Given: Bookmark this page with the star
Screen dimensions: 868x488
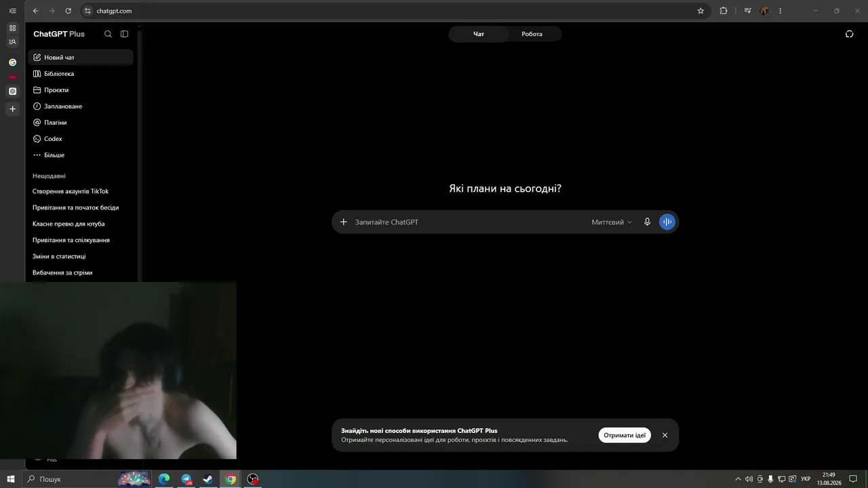Looking at the screenshot, I should click(x=701, y=11).
